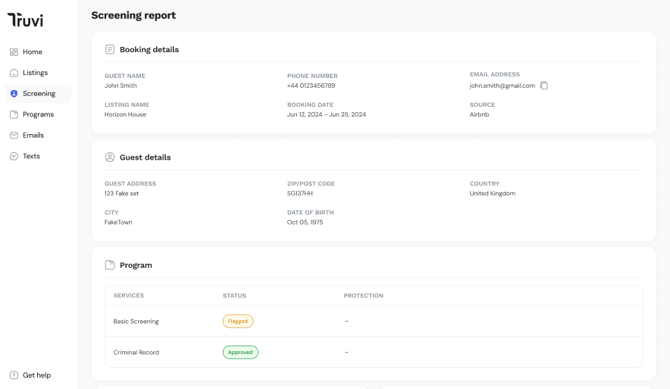Click the BOOKING DATE field label
Viewport: 670px width, 389px height.
pyautogui.click(x=310, y=105)
